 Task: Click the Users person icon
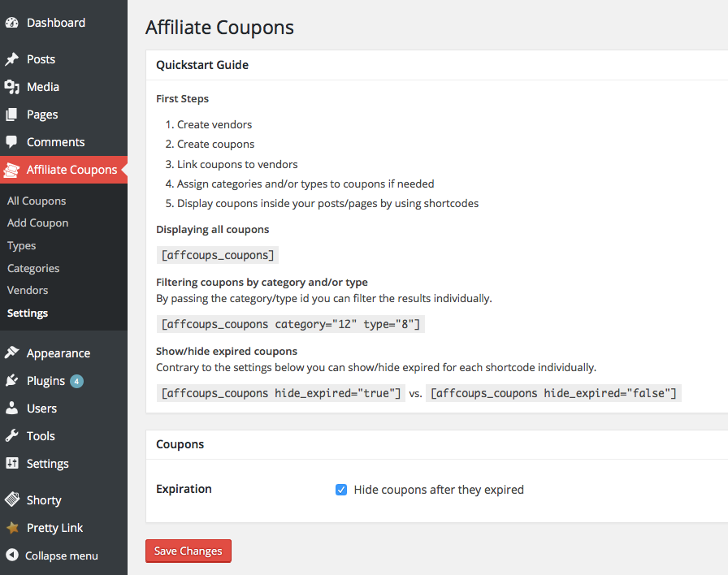pyautogui.click(x=12, y=409)
